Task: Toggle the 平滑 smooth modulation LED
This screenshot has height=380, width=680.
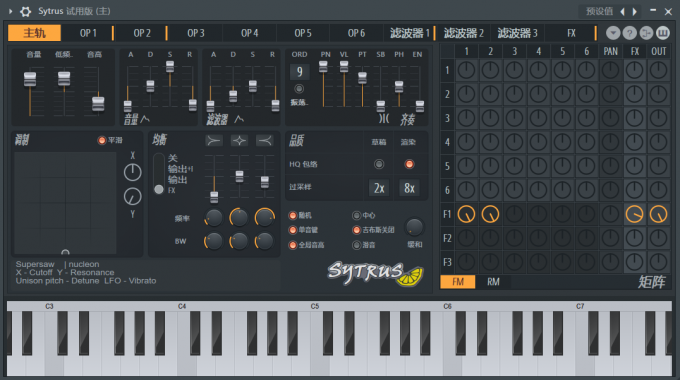Action: pos(102,140)
